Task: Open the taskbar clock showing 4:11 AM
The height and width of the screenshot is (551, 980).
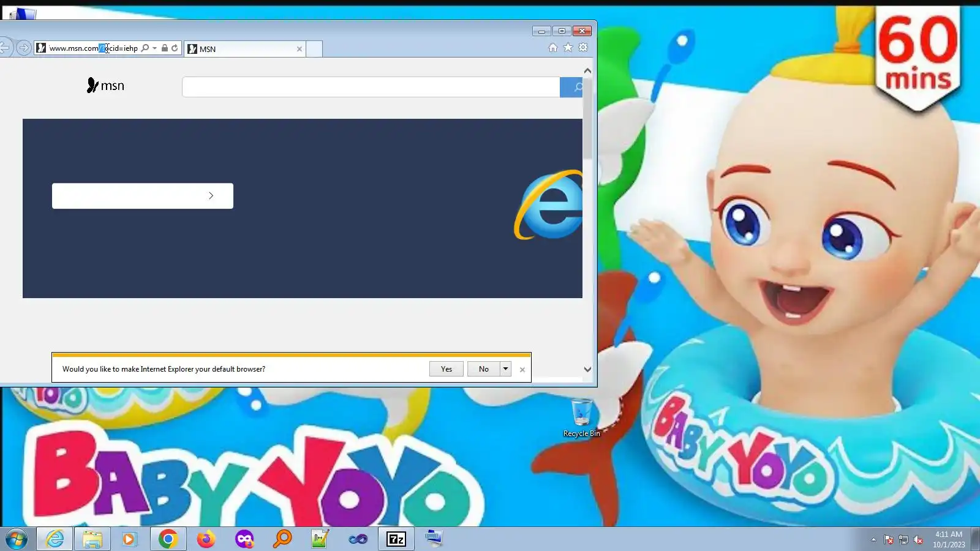Action: (x=949, y=539)
